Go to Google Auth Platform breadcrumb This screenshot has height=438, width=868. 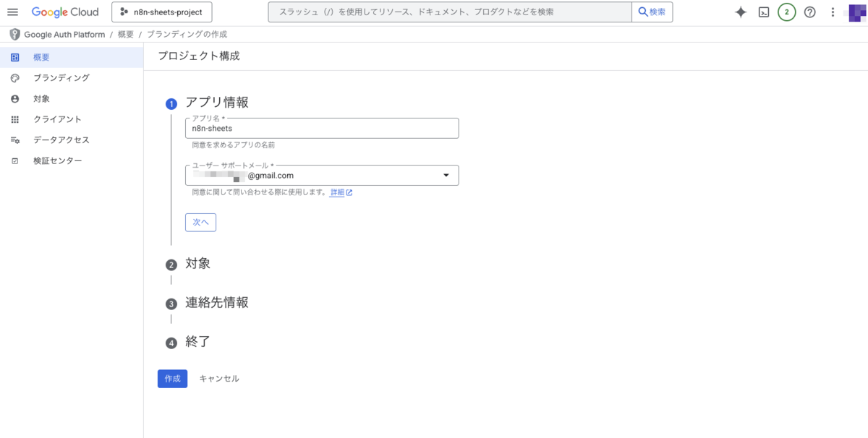pos(64,35)
